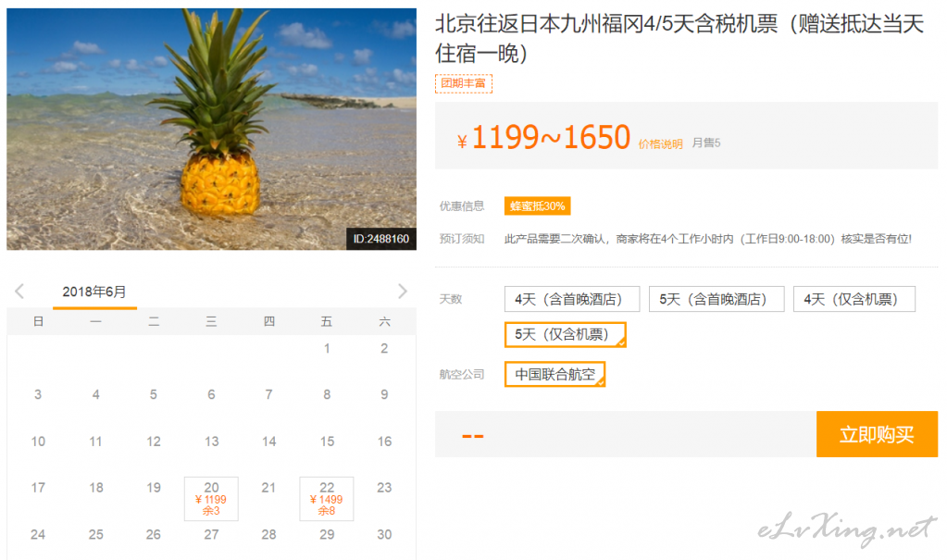Viewport: 947px width, 560px height.
Task: Choose the 5天（仅含机票） option
Action: point(566,335)
